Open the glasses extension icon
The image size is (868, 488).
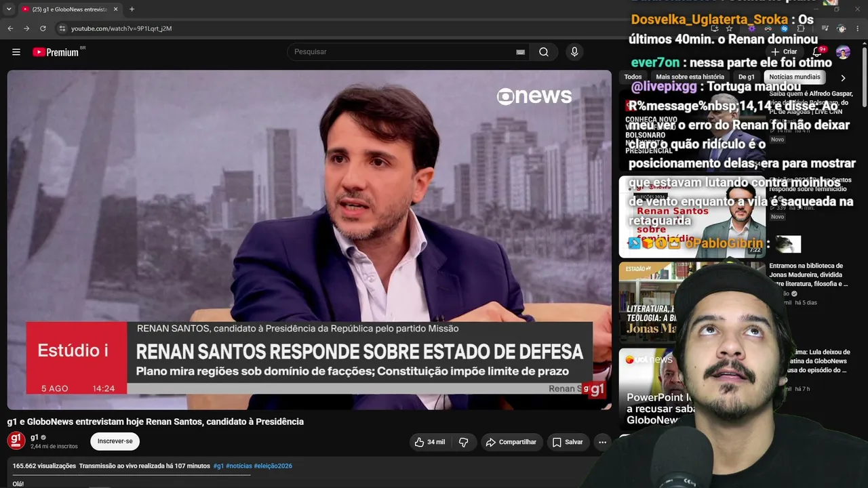768,28
